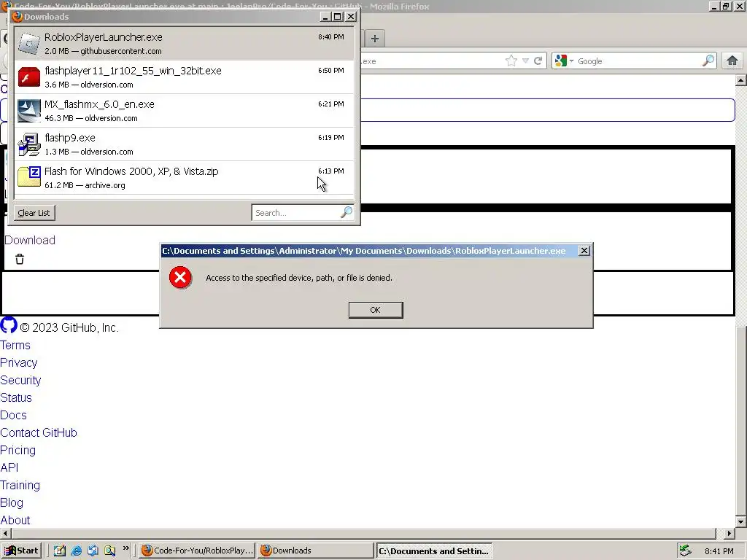The height and width of the screenshot is (560, 747).
Task: Click the zip archive icon for Flash for Windows
Action: point(29,177)
